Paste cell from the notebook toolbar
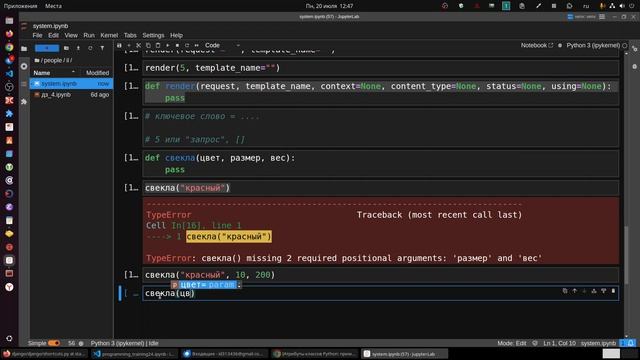Viewport: 640px width, 360px height. 158,46
